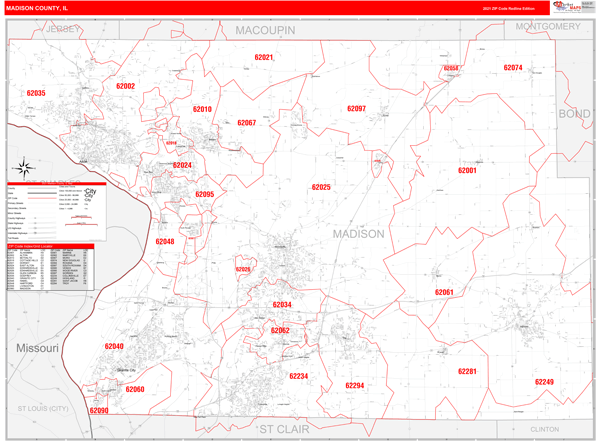Click the 62061 ZIP code label
Screen dimensions: 600x441
pos(444,292)
